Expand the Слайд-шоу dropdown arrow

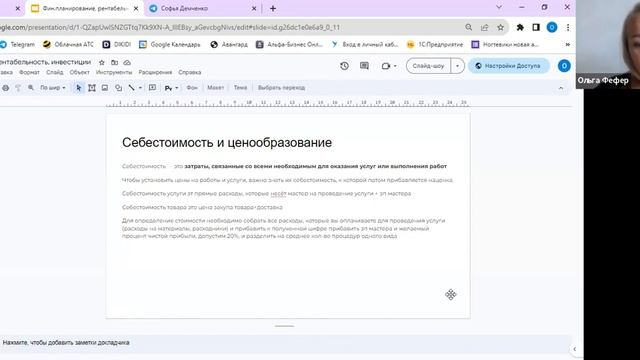click(458, 66)
